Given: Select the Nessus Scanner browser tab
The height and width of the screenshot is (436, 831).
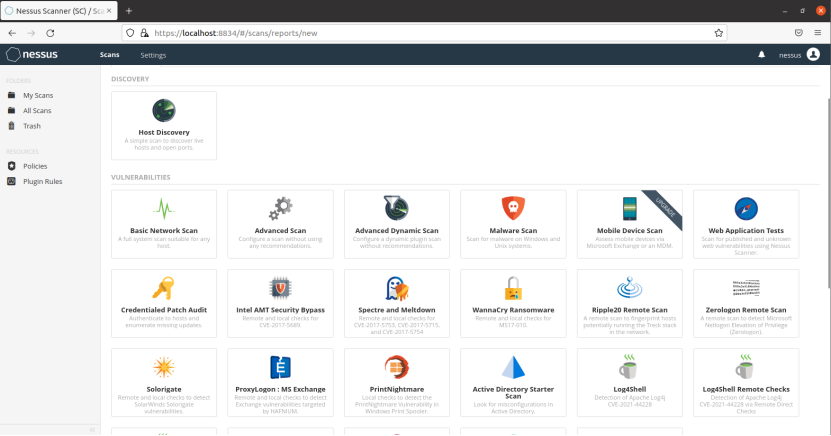Looking at the screenshot, I should click(59, 11).
